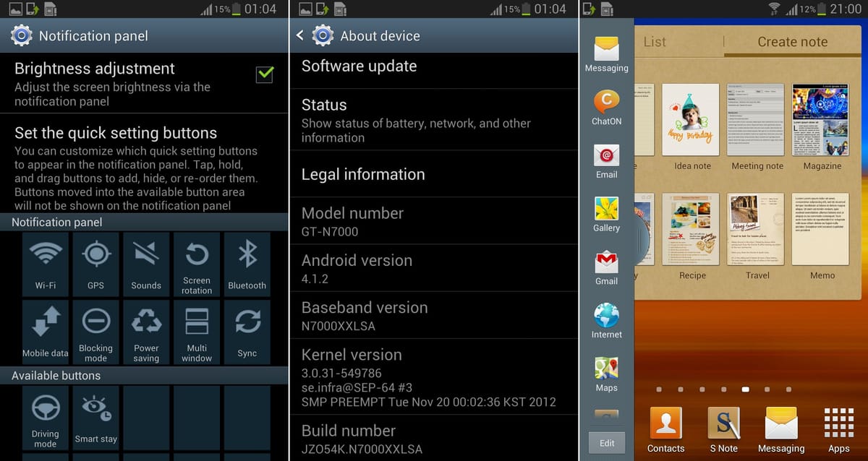Go back using About device arrow
Viewport: 868px width, 461px height.
point(299,35)
